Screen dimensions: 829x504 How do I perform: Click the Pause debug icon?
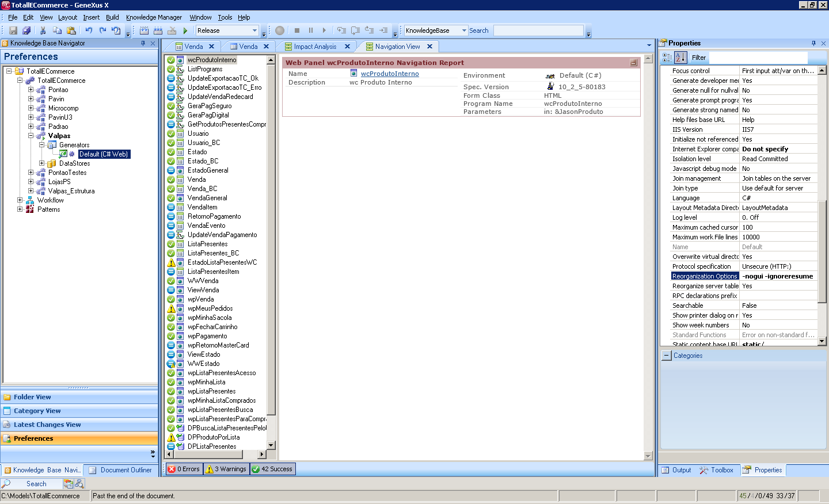(311, 30)
